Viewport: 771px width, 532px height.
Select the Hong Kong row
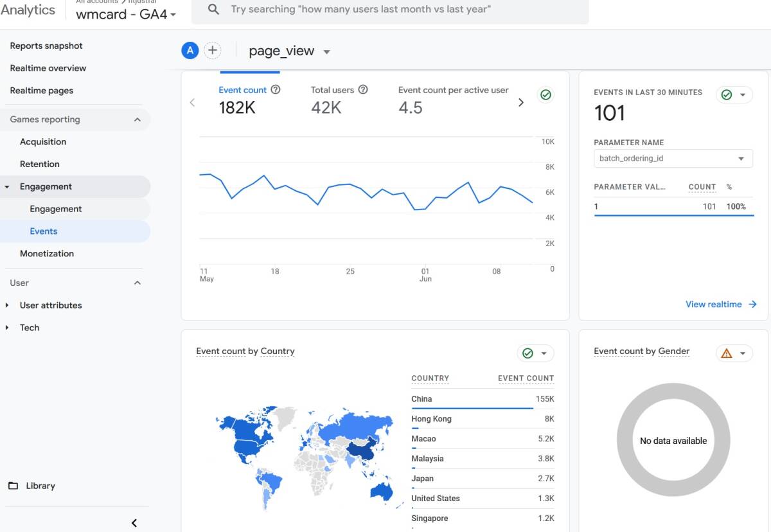483,419
